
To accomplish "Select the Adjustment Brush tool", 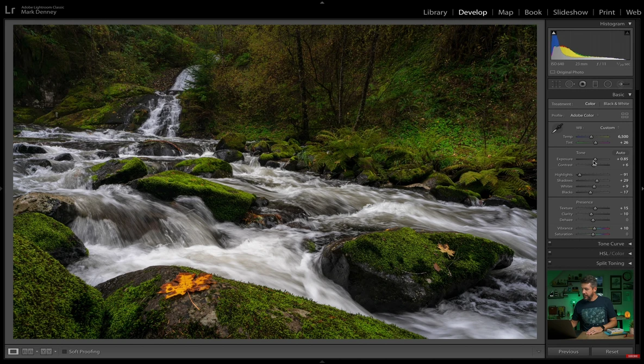I will [624, 84].
